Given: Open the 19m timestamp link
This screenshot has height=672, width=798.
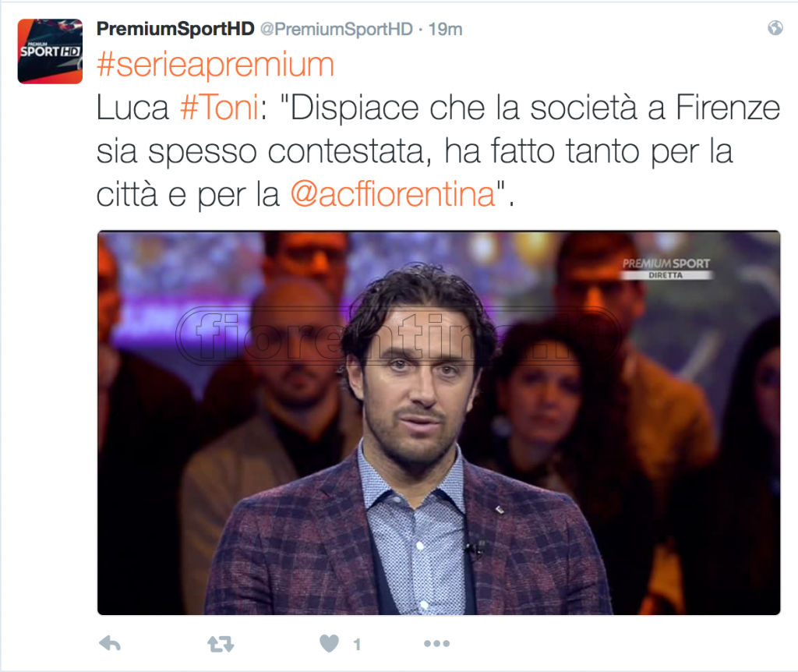Looking at the screenshot, I should [445, 30].
